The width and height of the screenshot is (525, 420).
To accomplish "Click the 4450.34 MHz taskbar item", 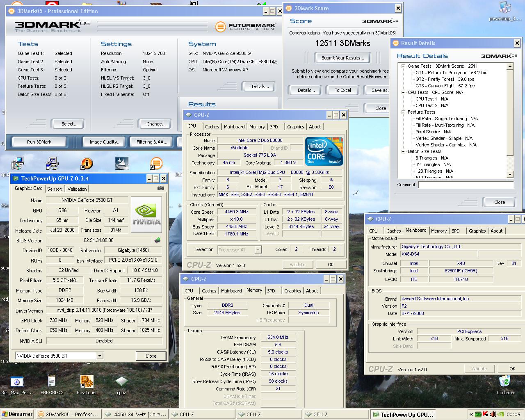I will click(136, 414).
